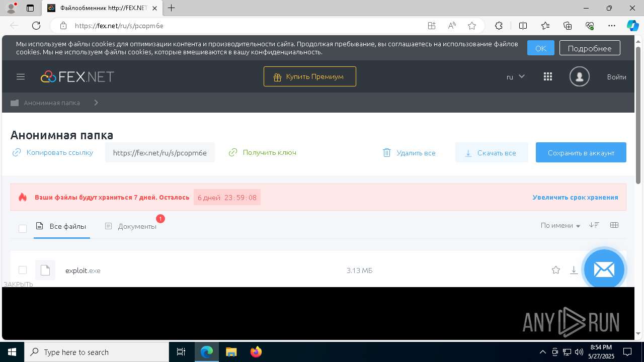Screen dimensions: 644x362
Task: Add this page to favorites star
Action: tap(471, 26)
